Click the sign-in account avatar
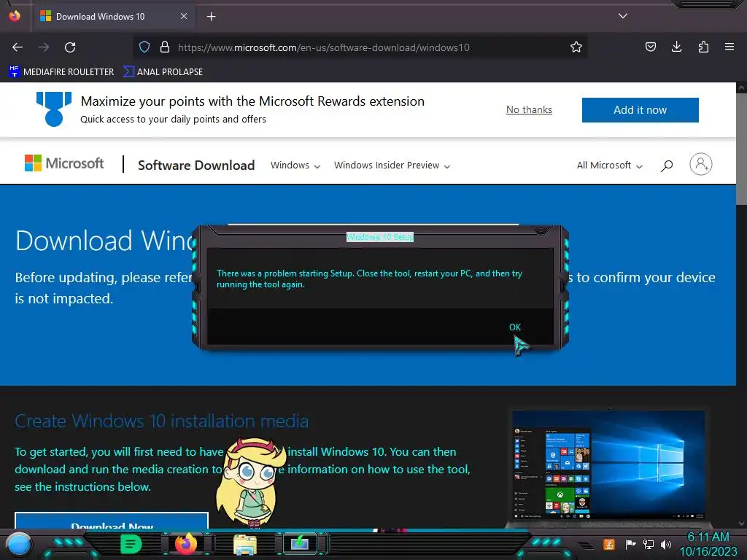Image resolution: width=747 pixels, height=560 pixels. [x=701, y=164]
